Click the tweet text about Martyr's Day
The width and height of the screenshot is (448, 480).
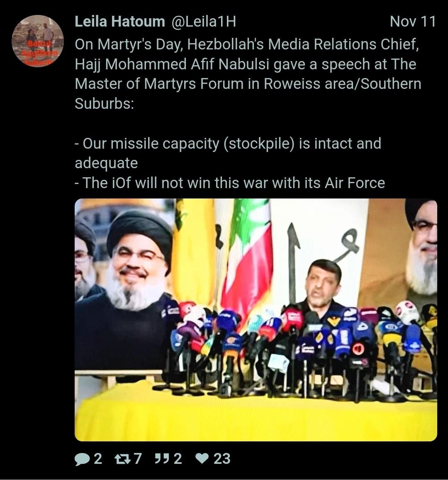pyautogui.click(x=248, y=74)
